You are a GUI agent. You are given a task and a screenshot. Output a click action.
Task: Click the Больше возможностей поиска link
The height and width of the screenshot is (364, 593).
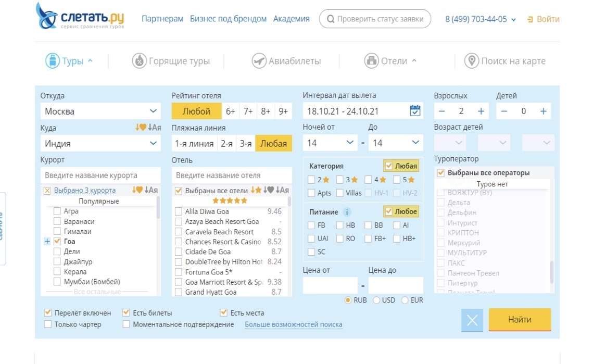pyautogui.click(x=294, y=324)
